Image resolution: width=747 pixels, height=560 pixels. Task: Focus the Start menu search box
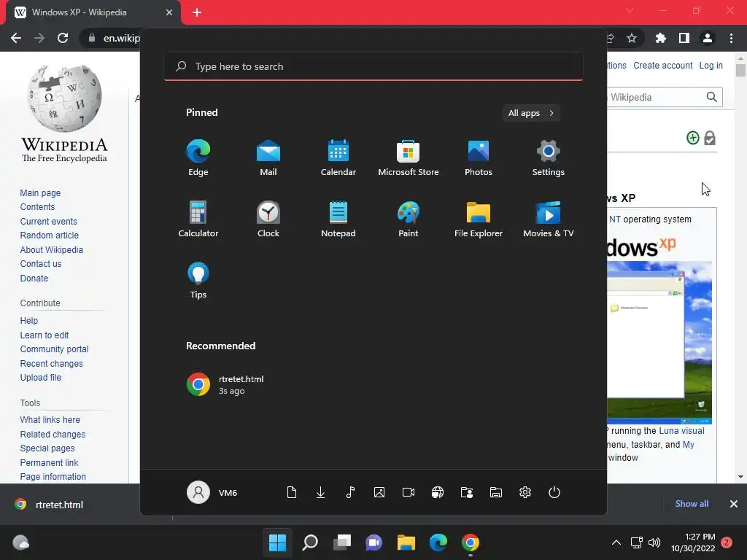[373, 66]
